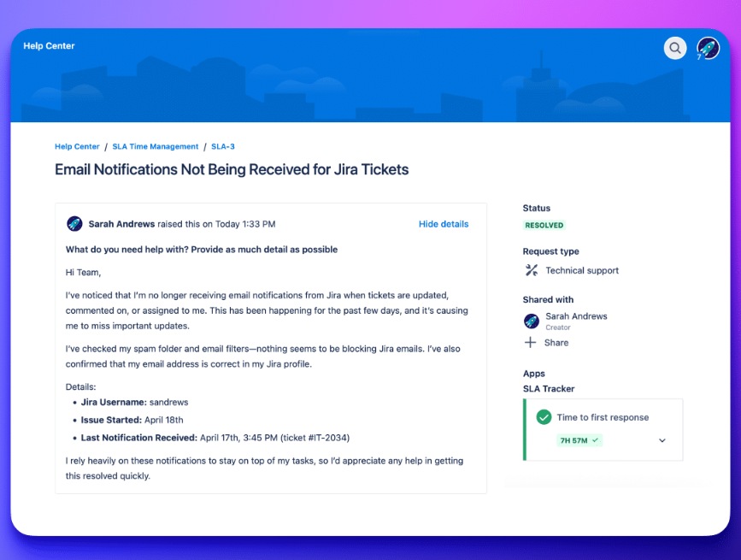Open SLA Time Management breadcrumb
The width and height of the screenshot is (741, 560).
[156, 147]
